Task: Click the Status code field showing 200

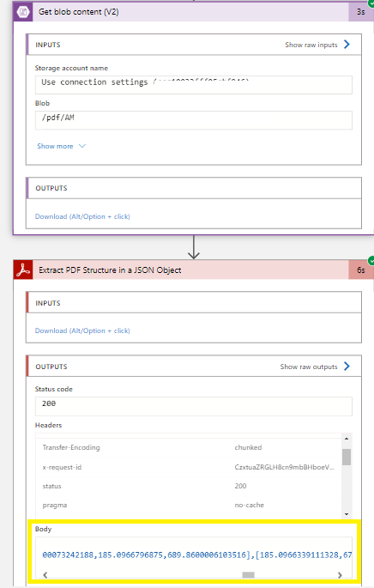Action: 194,406
